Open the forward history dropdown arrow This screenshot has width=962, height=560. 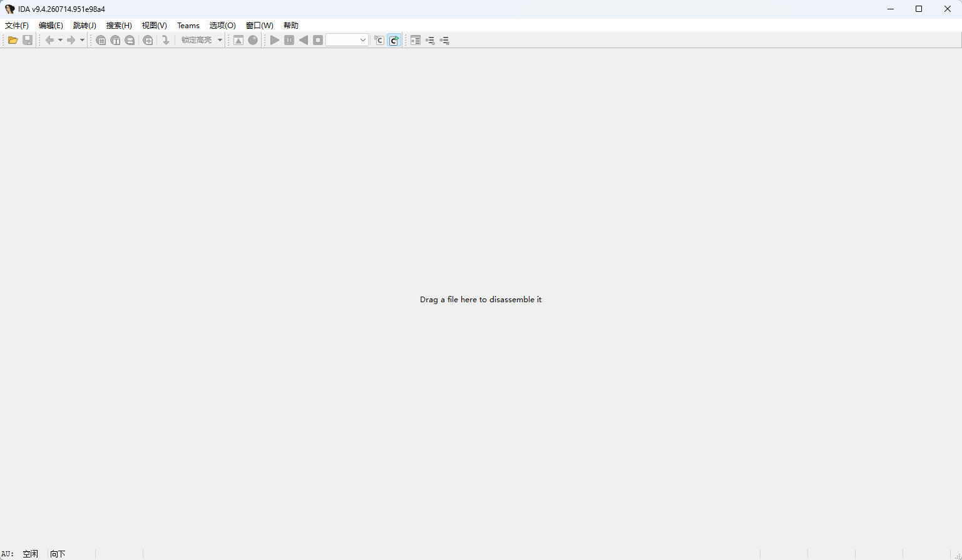point(82,40)
